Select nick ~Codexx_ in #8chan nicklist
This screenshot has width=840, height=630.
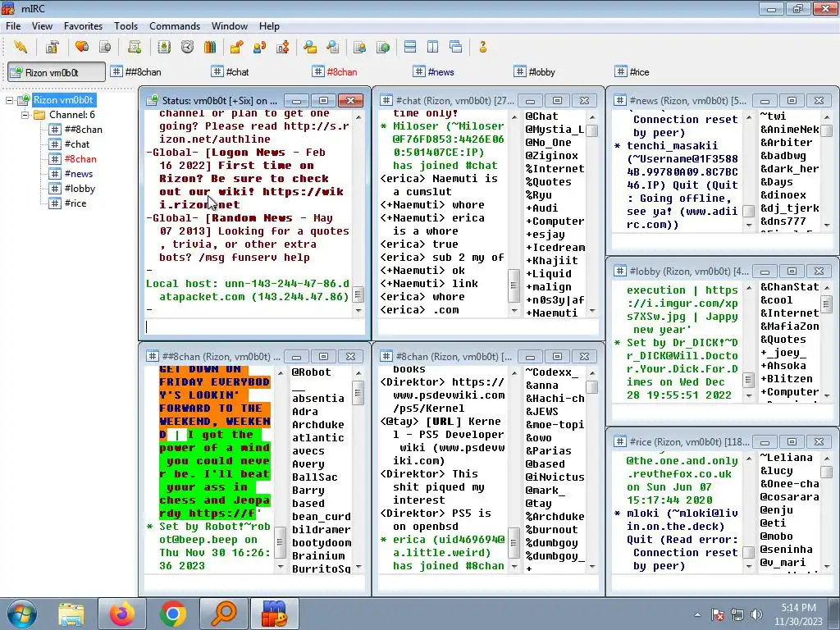point(551,372)
